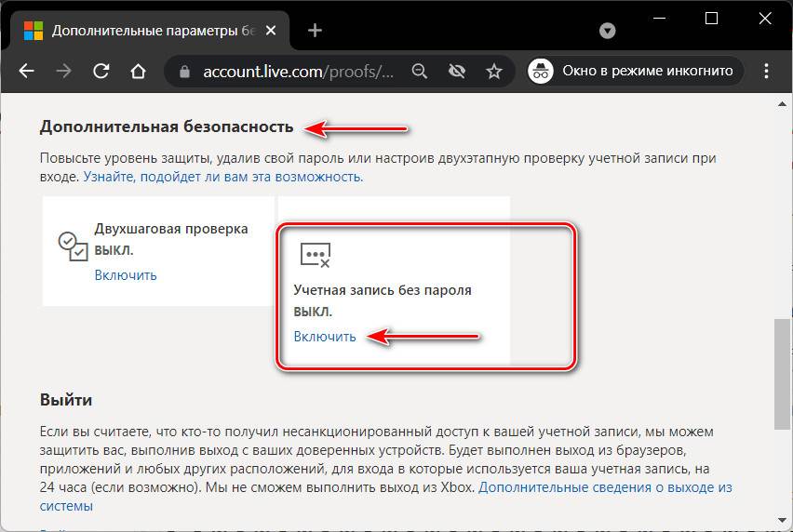
Task: Click the padlock site info icon
Action: click(184, 71)
